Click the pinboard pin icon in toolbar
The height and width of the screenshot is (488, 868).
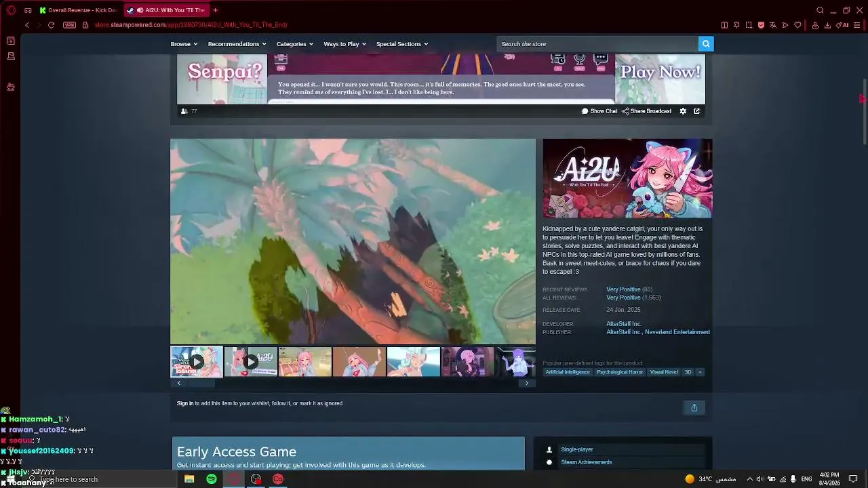tap(736, 25)
